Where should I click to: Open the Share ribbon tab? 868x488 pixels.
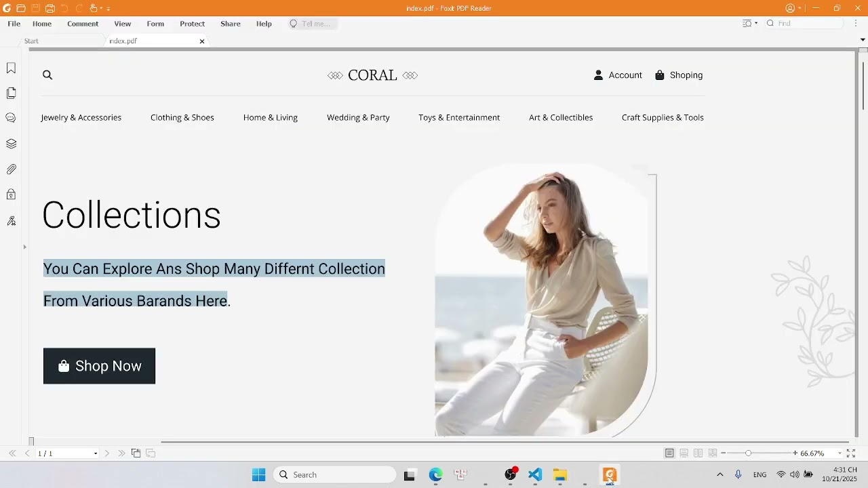point(231,24)
